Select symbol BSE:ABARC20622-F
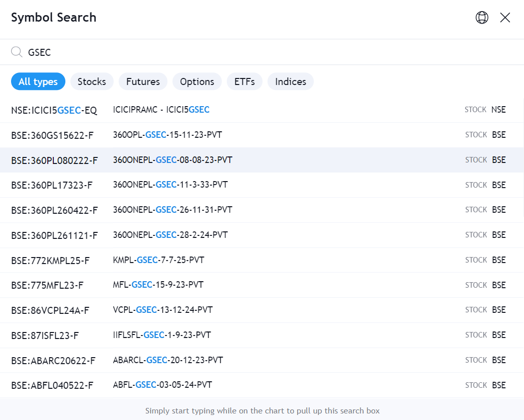 tap(53, 361)
